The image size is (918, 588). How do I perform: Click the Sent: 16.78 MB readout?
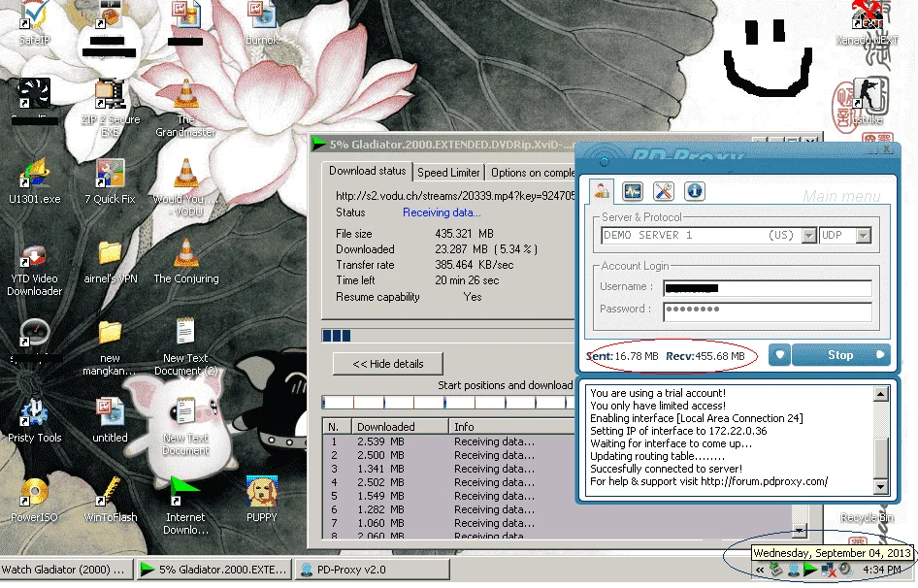pos(622,356)
